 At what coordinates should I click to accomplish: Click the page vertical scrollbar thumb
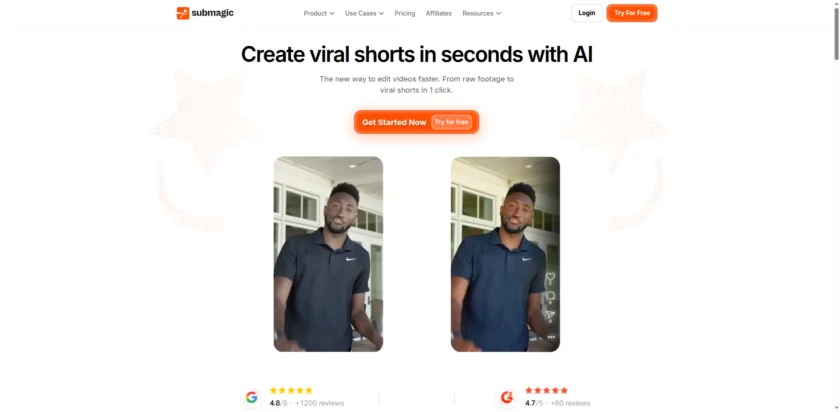click(836, 33)
